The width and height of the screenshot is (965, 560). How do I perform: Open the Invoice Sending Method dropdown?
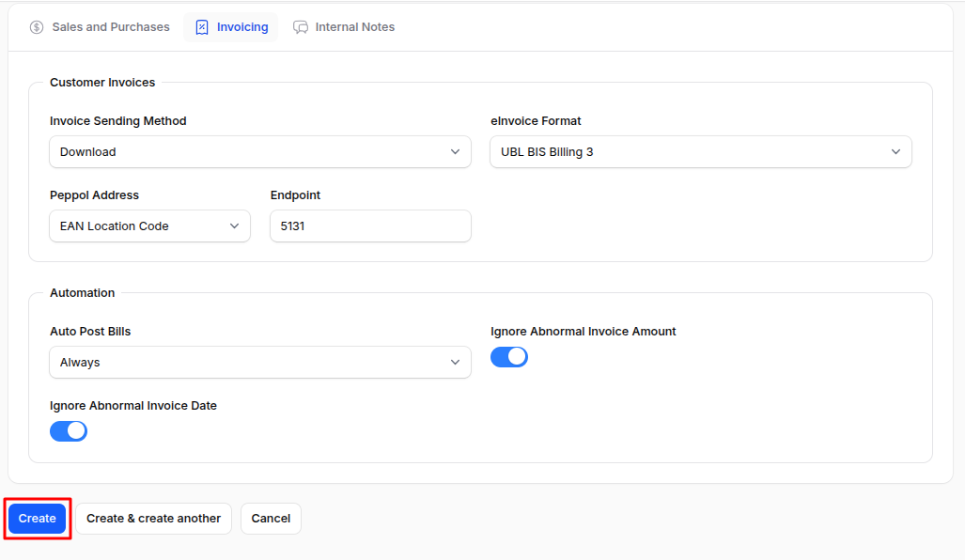260,151
